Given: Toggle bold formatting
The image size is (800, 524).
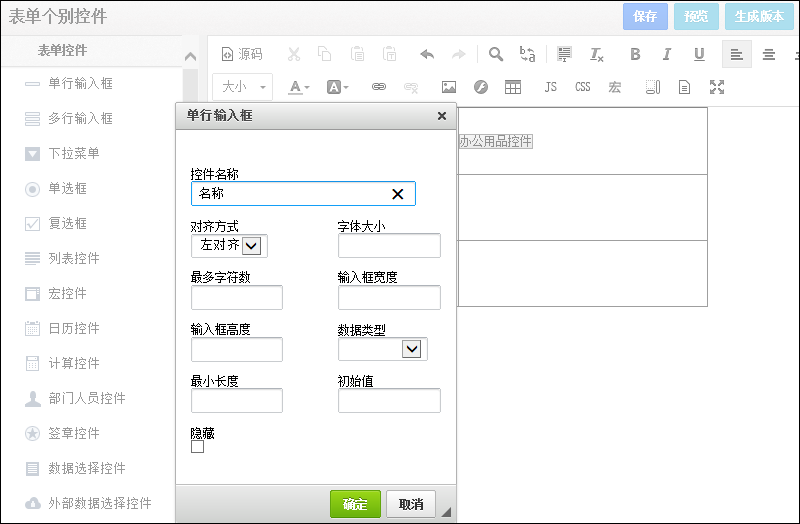Looking at the screenshot, I should click(635, 54).
